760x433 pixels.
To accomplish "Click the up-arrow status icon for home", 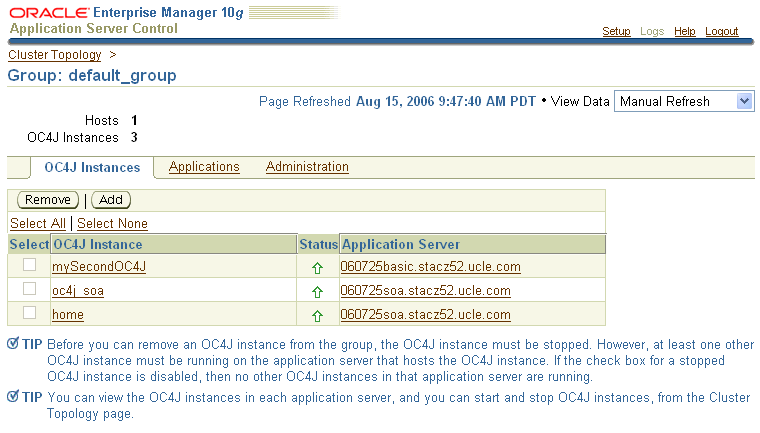I will [x=317, y=316].
